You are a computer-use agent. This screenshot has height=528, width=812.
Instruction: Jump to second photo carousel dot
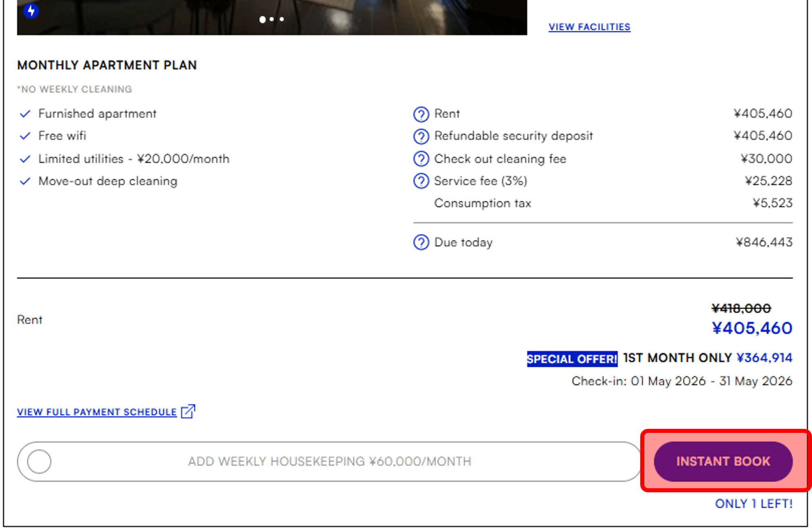(x=272, y=19)
